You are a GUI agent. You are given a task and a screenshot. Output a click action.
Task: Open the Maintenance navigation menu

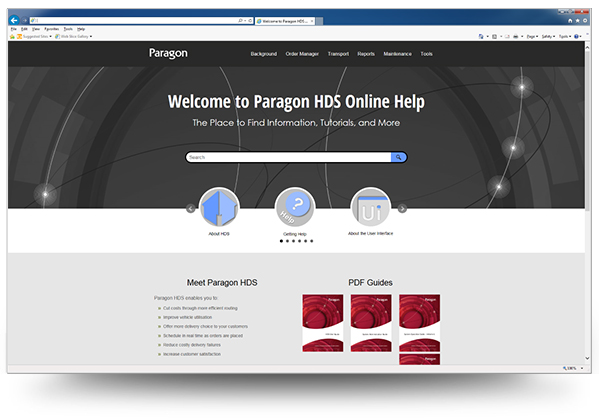click(398, 54)
